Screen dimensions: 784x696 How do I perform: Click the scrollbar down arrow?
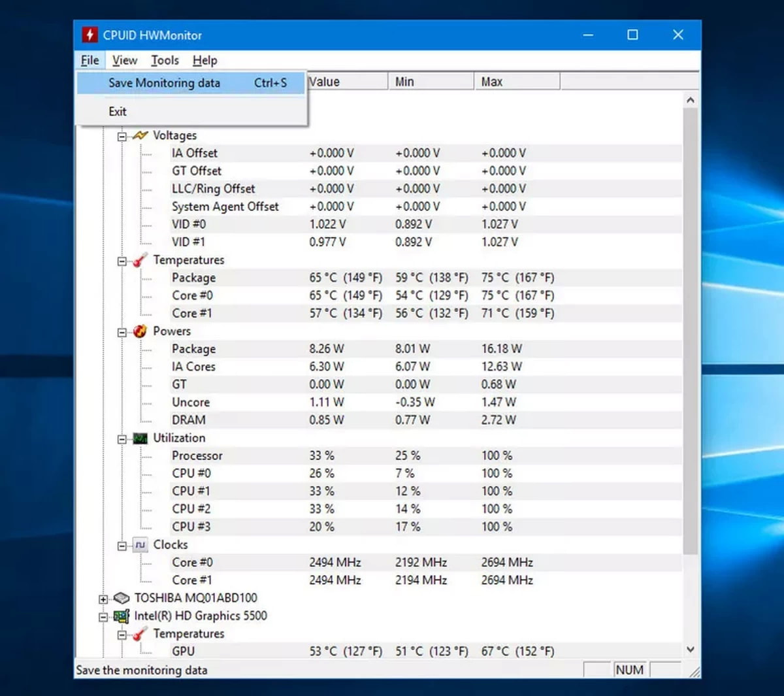pyautogui.click(x=691, y=649)
